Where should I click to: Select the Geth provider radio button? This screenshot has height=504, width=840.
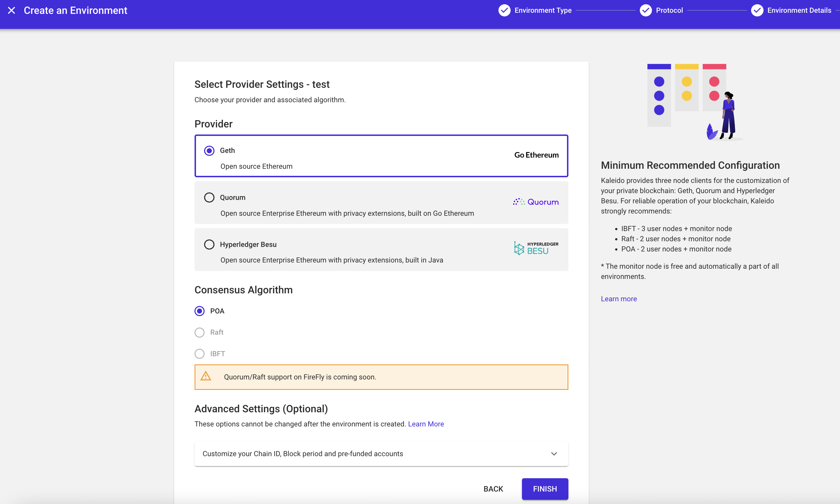click(x=209, y=151)
